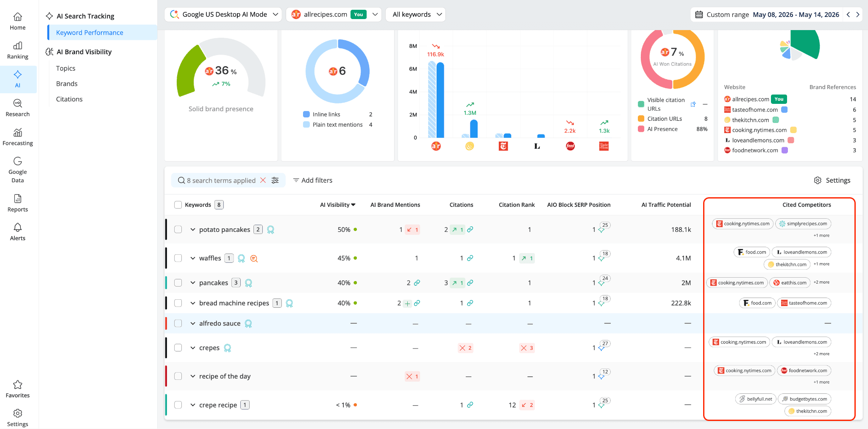Image resolution: width=868 pixels, height=429 pixels.
Task: Open AI Brand Visibility section
Action: [x=79, y=52]
